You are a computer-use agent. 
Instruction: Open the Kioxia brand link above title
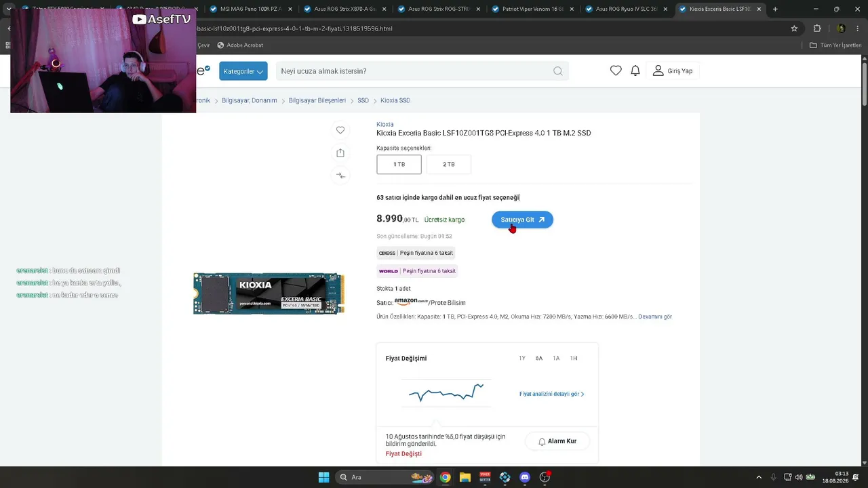click(x=384, y=124)
